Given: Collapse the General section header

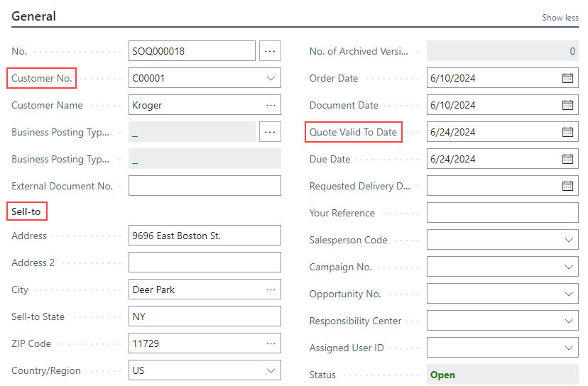Looking at the screenshot, I should click(34, 16).
